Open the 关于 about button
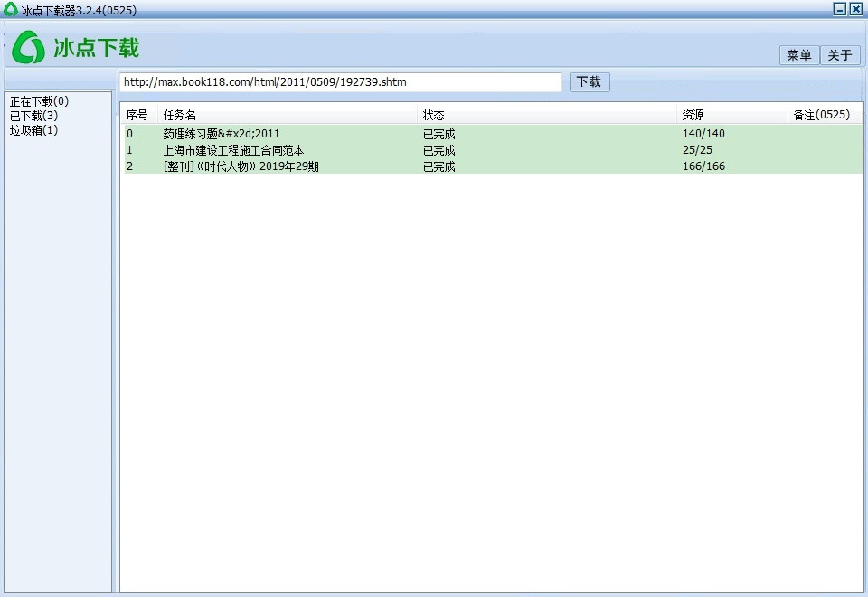Image resolution: width=868 pixels, height=597 pixels. (x=839, y=55)
